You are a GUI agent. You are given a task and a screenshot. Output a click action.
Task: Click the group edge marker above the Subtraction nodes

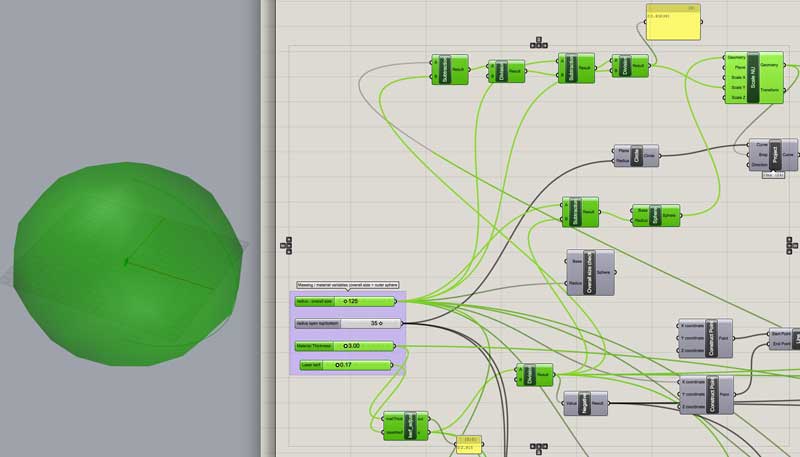[539, 43]
